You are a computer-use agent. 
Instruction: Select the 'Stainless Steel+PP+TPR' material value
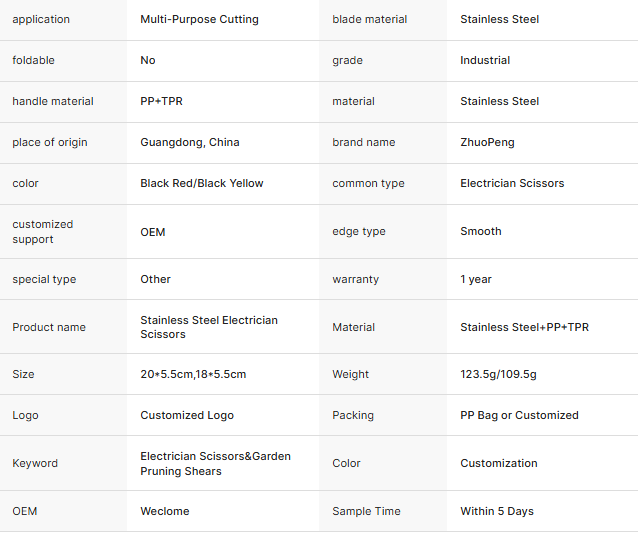pos(524,327)
